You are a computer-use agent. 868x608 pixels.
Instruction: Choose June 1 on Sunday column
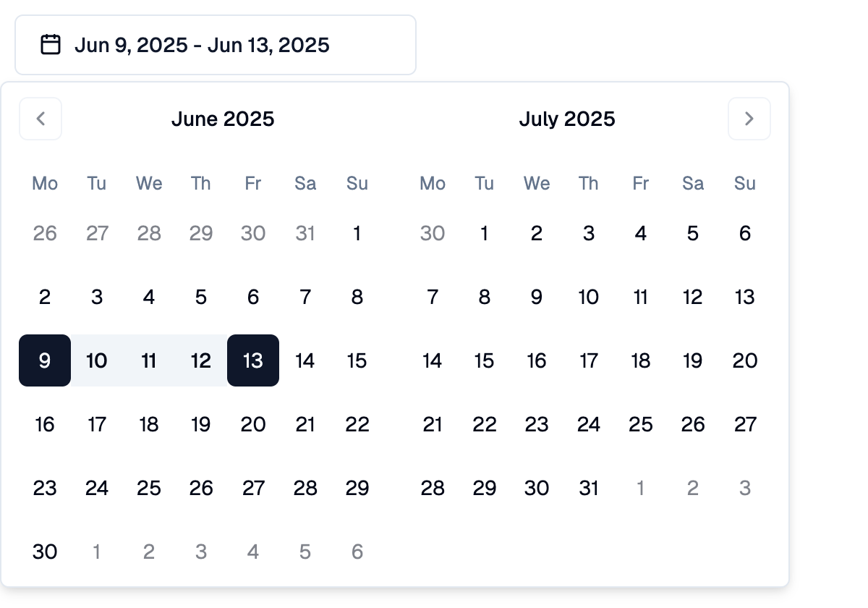coord(357,233)
